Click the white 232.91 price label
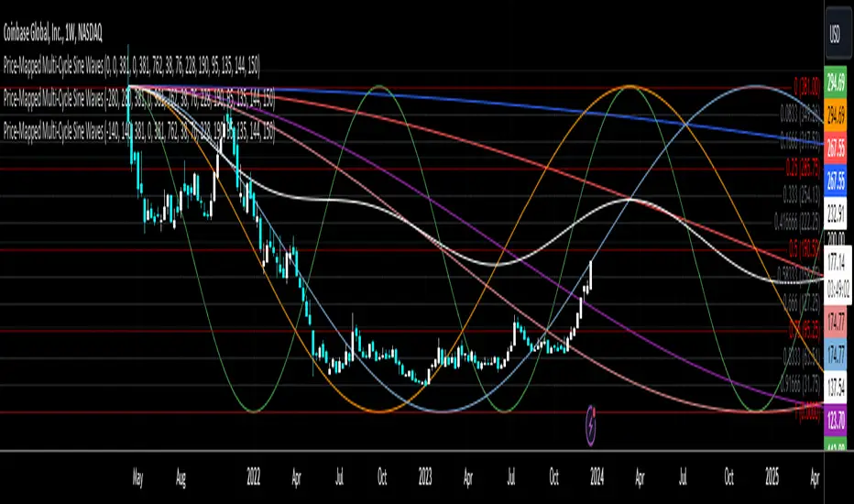 836,213
